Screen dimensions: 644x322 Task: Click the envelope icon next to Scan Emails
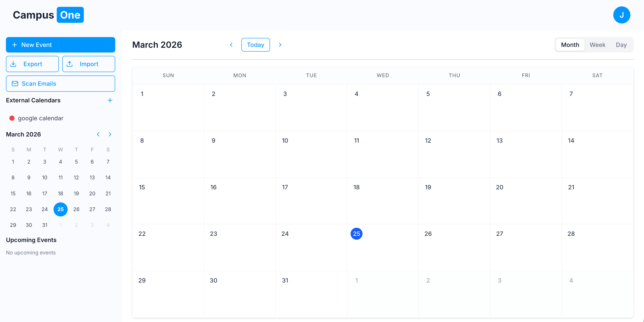pos(15,84)
